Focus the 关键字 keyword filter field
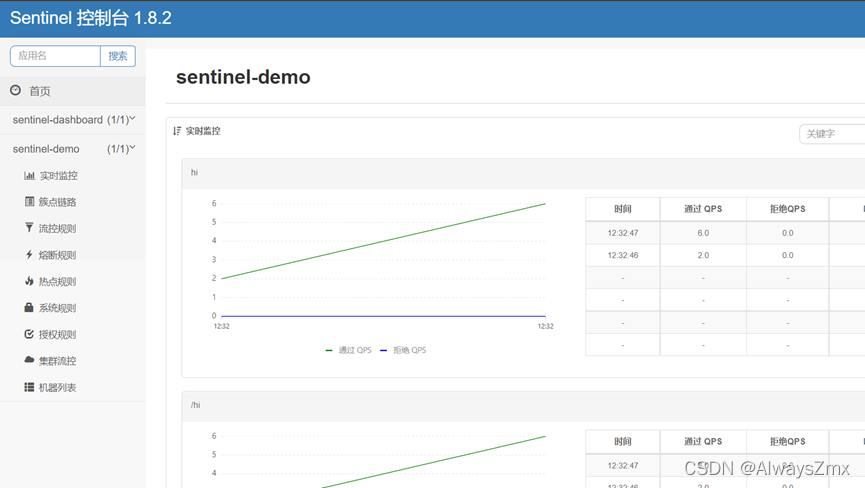Viewport: 865px width, 488px height. click(832, 133)
